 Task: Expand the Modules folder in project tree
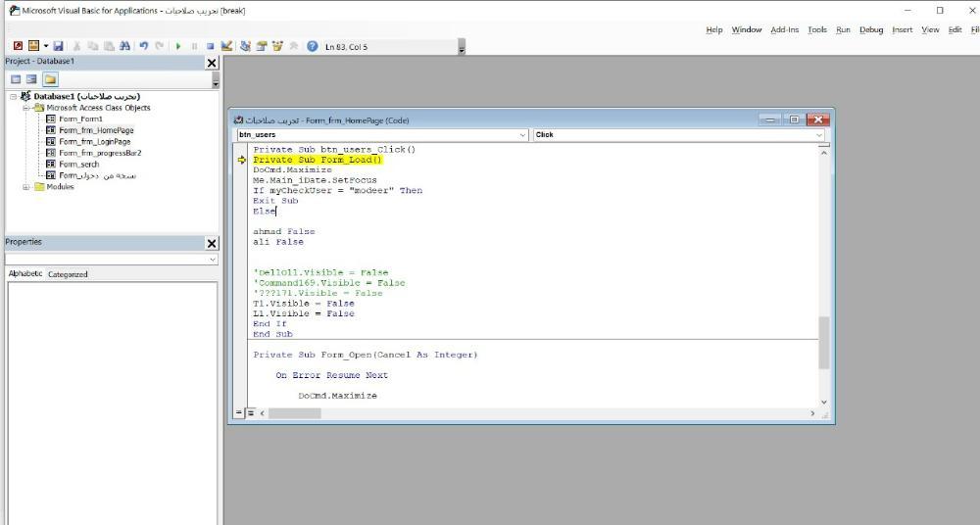26,186
